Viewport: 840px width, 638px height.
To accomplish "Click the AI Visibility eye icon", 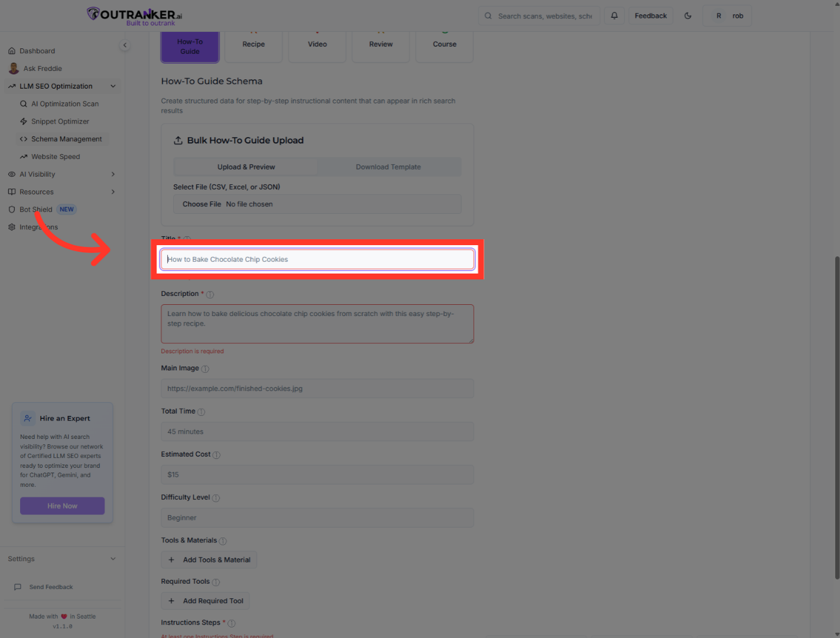I will coord(12,174).
